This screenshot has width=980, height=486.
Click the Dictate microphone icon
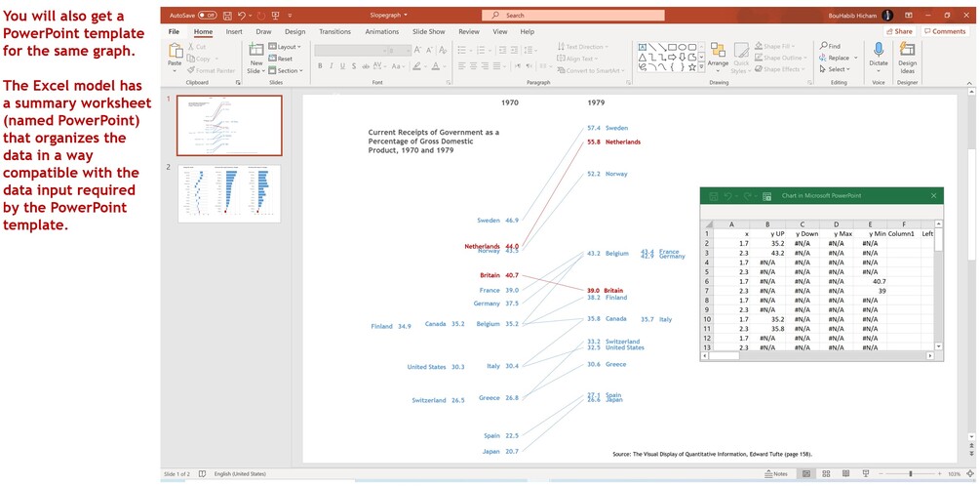879,55
